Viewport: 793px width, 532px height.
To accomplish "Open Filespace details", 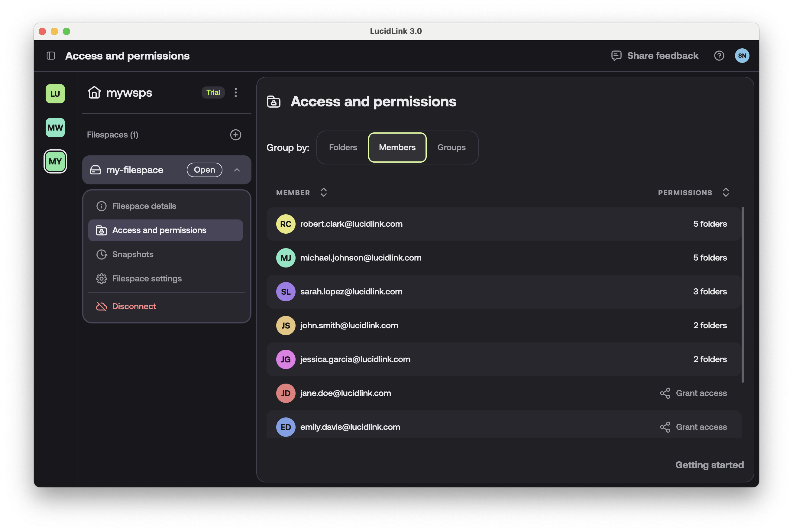I will 166,206.
